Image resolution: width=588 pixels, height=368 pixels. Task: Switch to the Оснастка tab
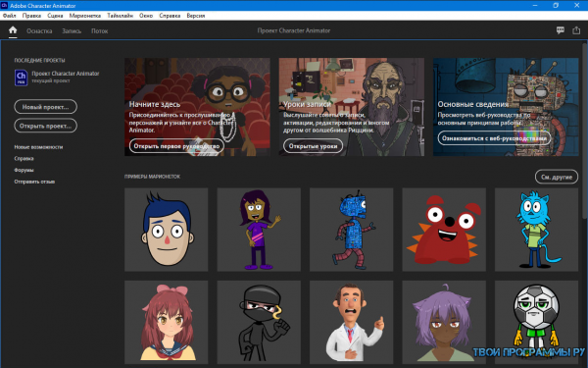tap(39, 31)
